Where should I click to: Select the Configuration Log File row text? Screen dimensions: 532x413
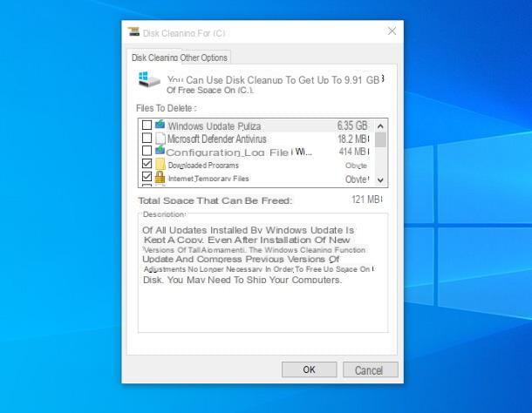pyautogui.click(x=239, y=152)
